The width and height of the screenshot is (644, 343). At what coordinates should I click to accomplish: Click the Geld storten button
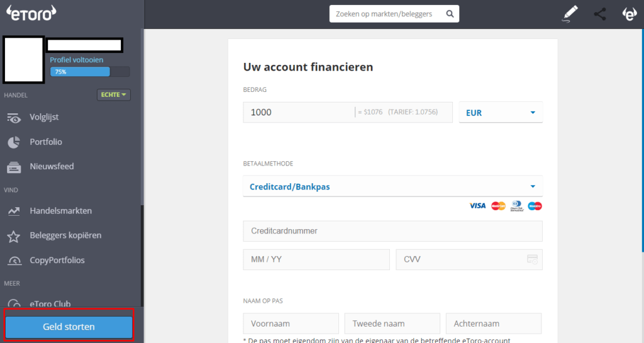(69, 327)
